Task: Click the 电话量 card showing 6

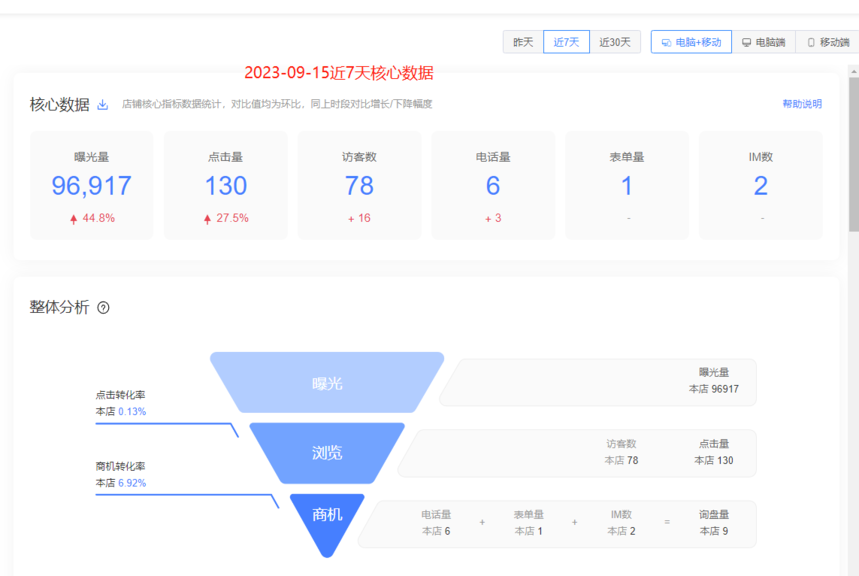Action: [493, 185]
